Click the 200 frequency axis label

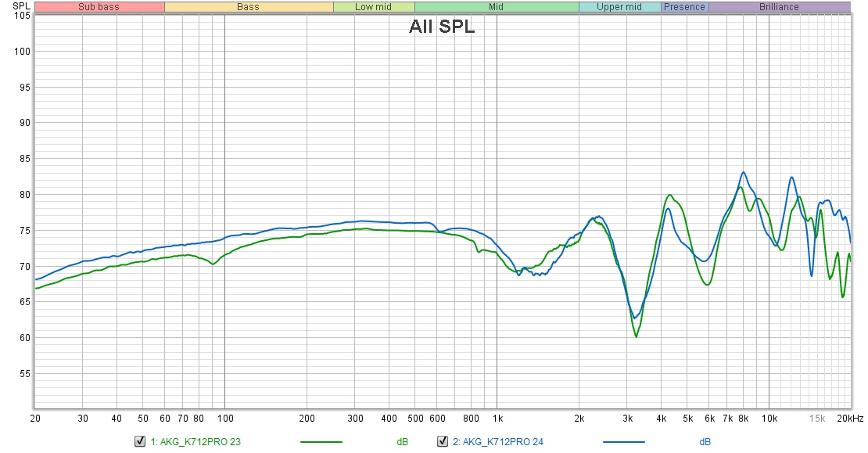307,419
